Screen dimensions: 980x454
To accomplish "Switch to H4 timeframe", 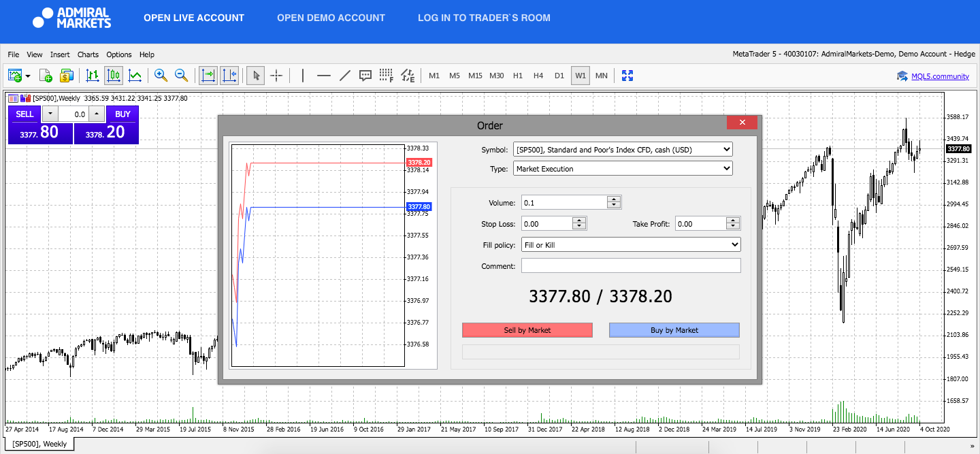I will point(538,76).
